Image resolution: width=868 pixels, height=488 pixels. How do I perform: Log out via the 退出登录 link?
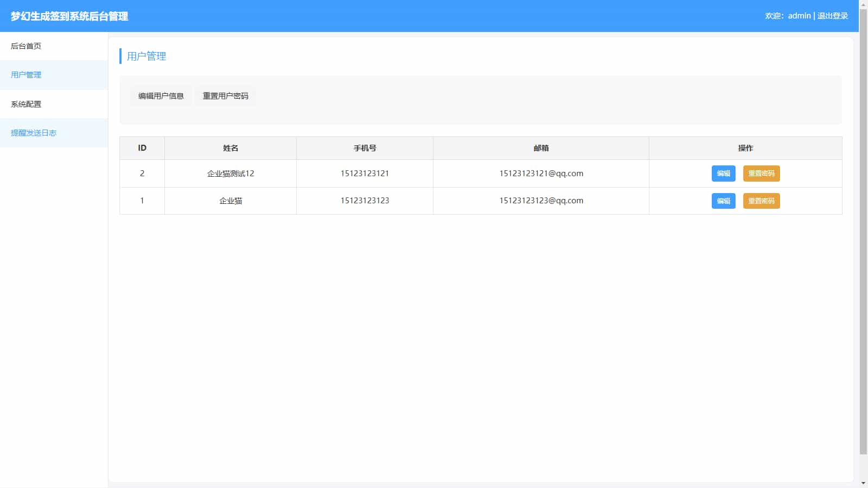[832, 16]
